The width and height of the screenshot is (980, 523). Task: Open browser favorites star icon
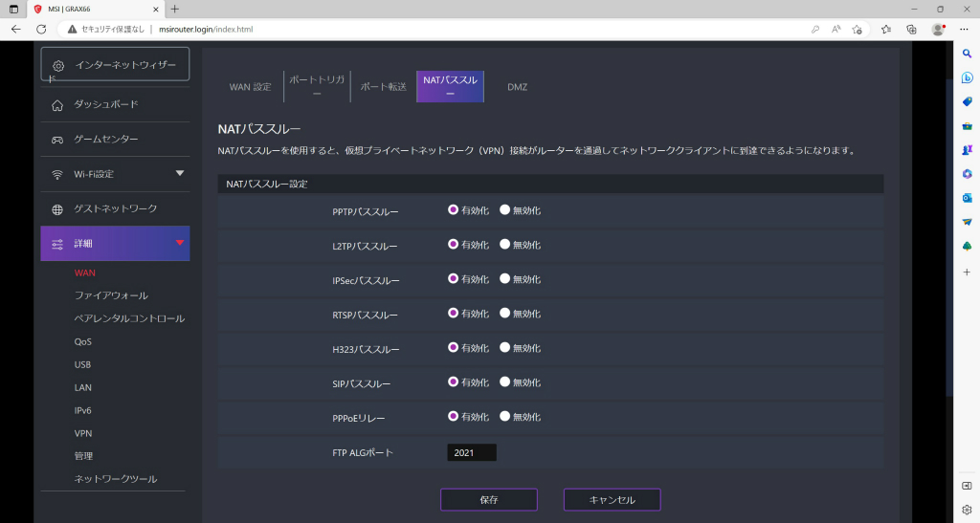[x=885, y=30]
